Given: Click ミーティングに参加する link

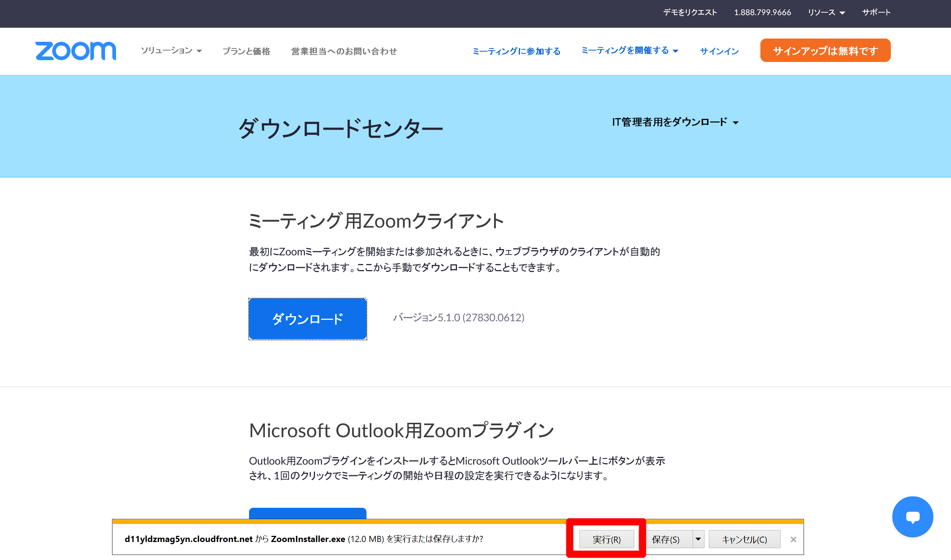Looking at the screenshot, I should click(516, 51).
